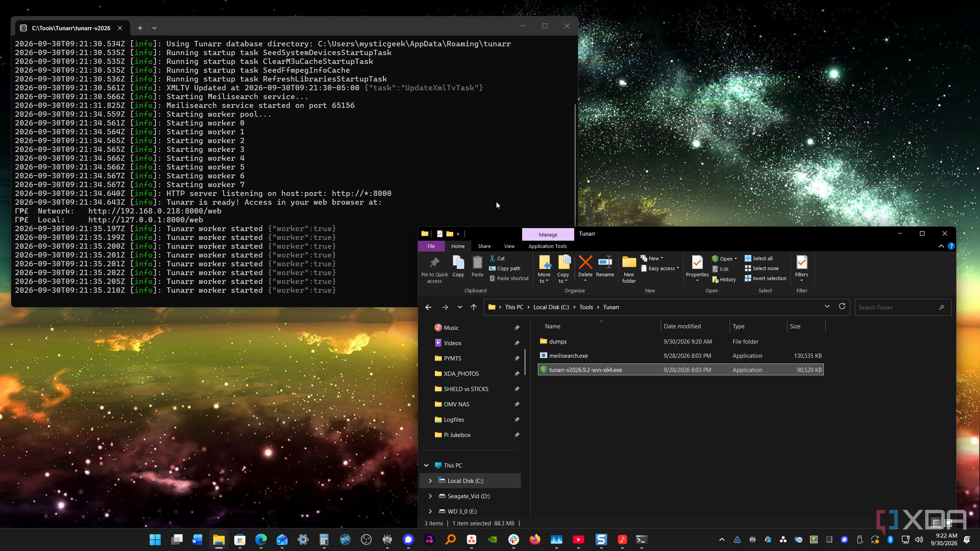This screenshot has height=551, width=980.
Task: Switch to the View ribbon tab
Action: click(x=509, y=246)
